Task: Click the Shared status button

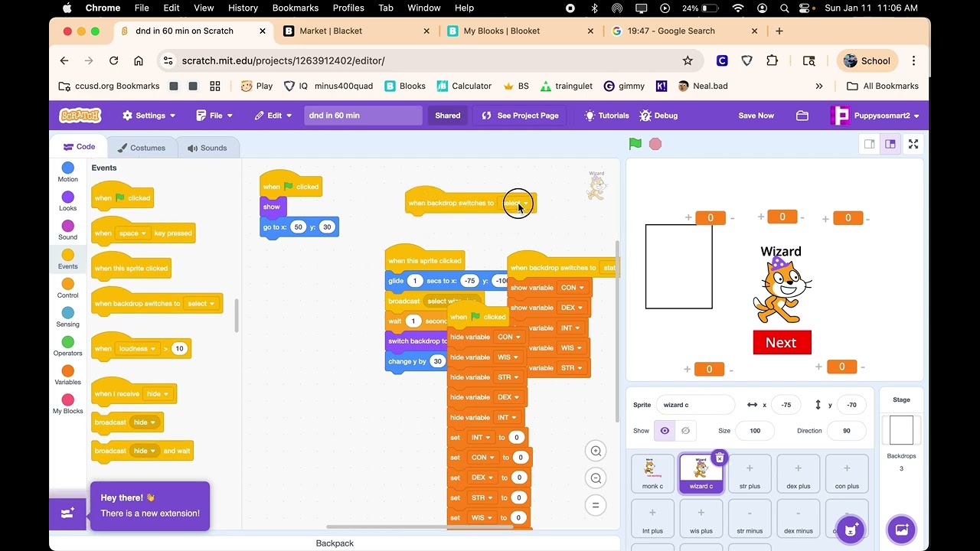Action: pos(448,116)
